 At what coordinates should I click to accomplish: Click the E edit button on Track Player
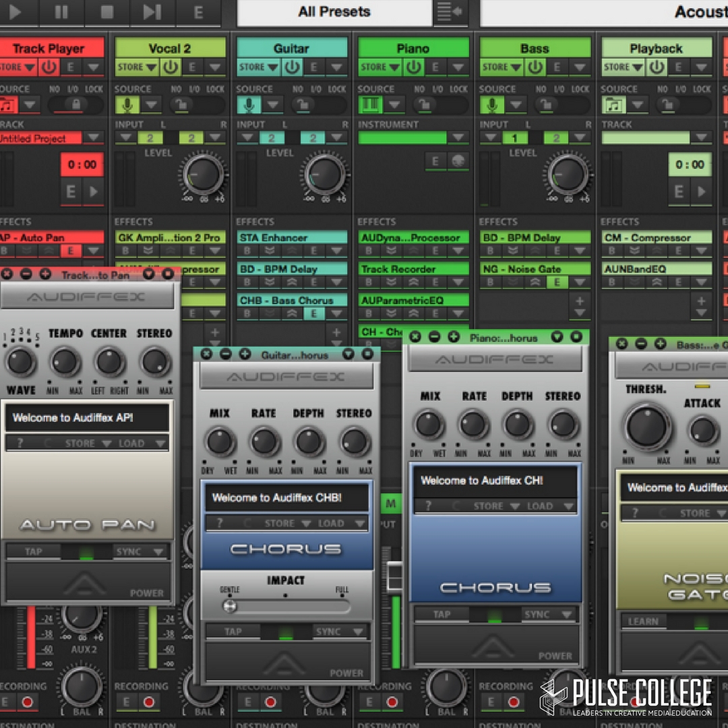point(71,67)
